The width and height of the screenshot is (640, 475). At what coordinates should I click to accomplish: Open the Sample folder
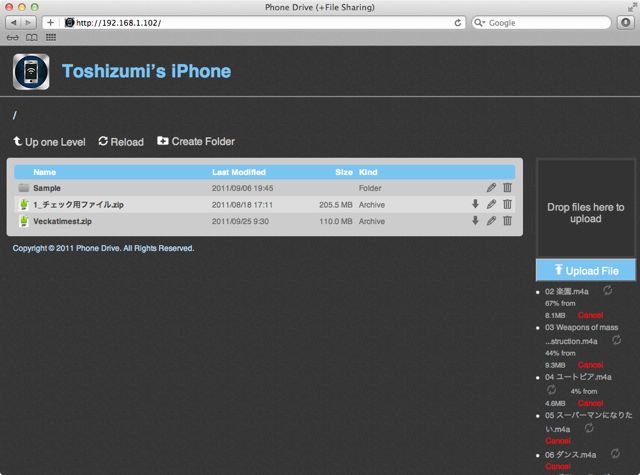click(x=47, y=188)
